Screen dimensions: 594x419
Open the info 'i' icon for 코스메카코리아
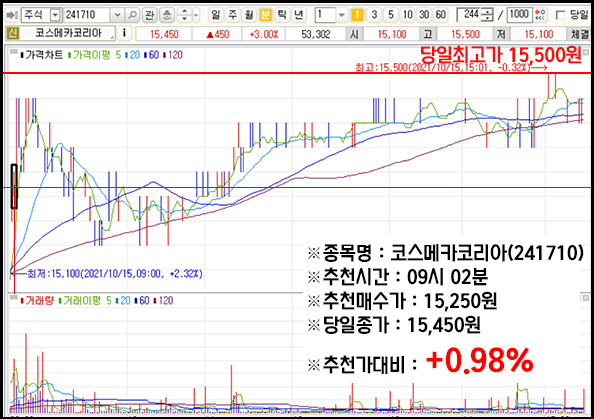click(x=124, y=34)
